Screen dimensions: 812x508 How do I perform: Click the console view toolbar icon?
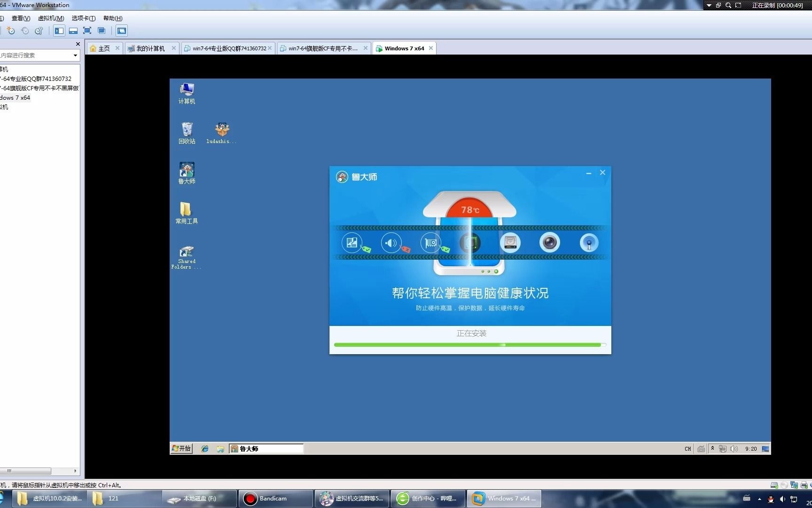tap(122, 31)
